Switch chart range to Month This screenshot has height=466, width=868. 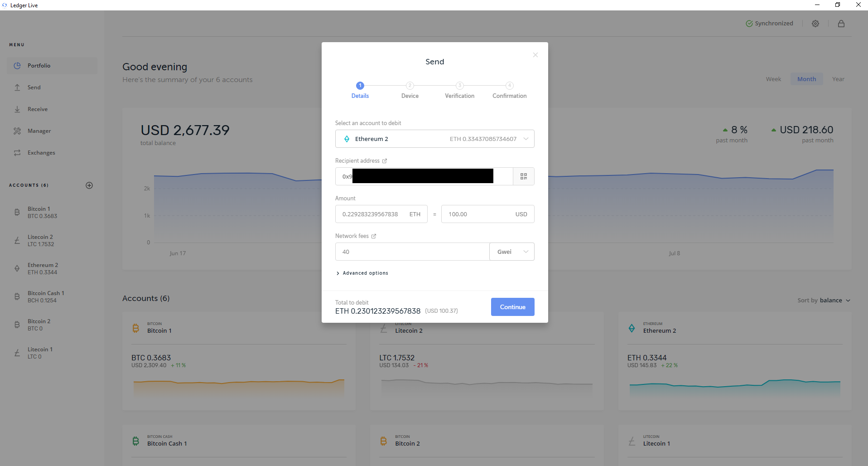coord(807,79)
